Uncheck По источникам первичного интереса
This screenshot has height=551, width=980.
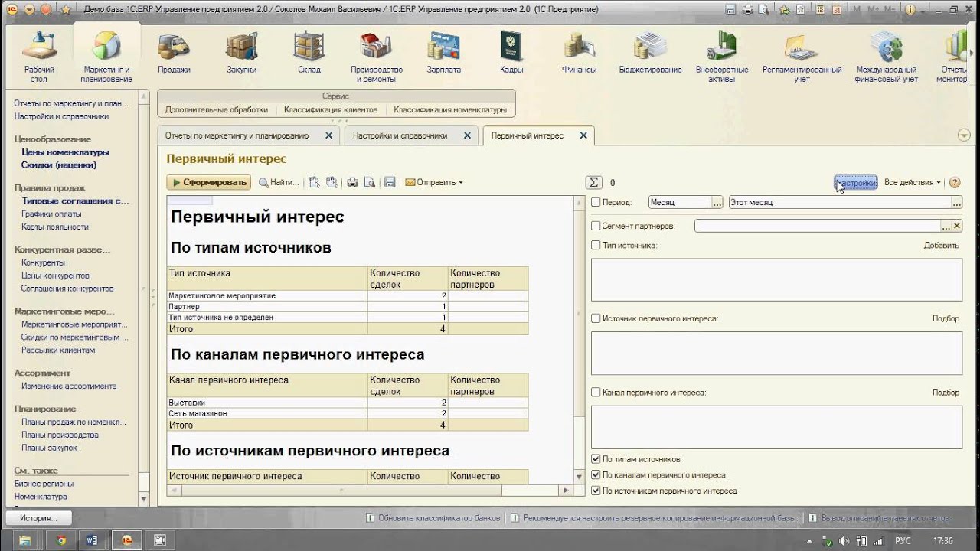[x=596, y=491]
